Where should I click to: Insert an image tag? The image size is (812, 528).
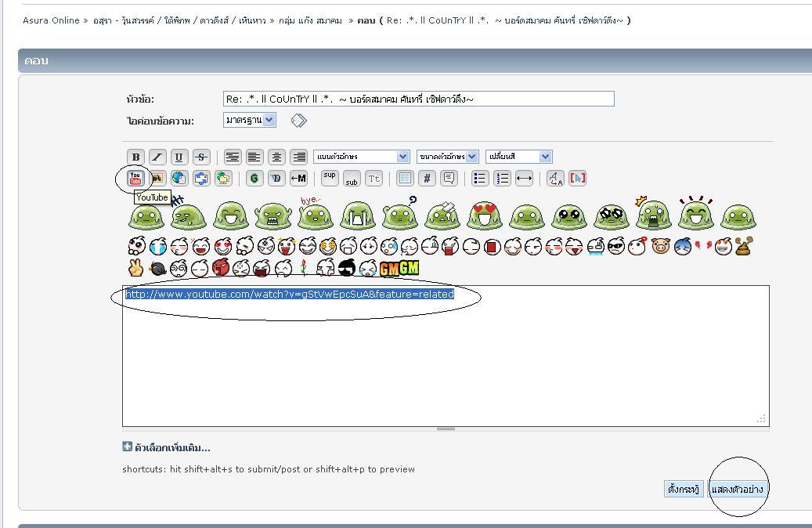click(157, 179)
